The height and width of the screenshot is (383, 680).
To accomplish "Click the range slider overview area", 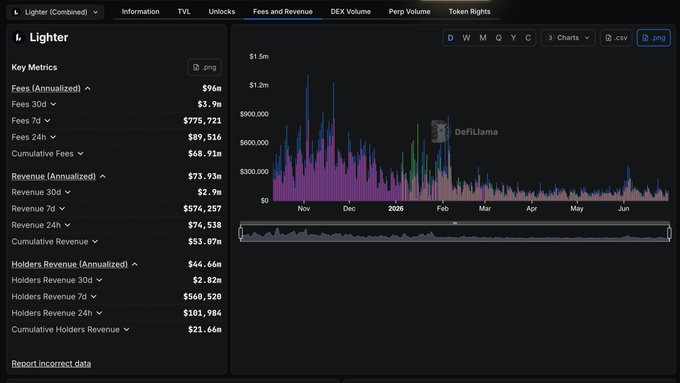I will click(x=455, y=234).
